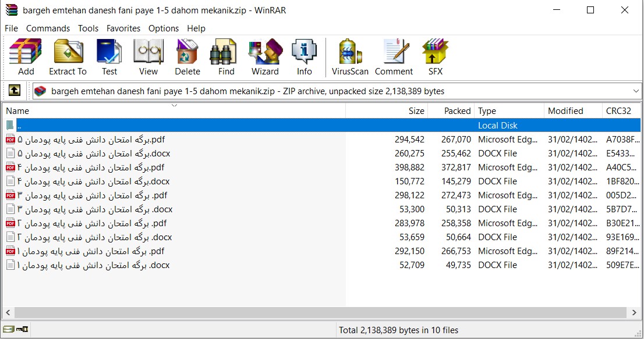Start VirusScan on the archive
The image size is (644, 339).
click(350, 57)
